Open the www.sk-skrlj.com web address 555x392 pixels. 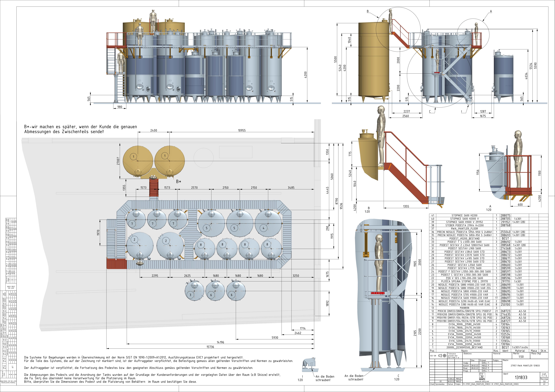coord(482,381)
